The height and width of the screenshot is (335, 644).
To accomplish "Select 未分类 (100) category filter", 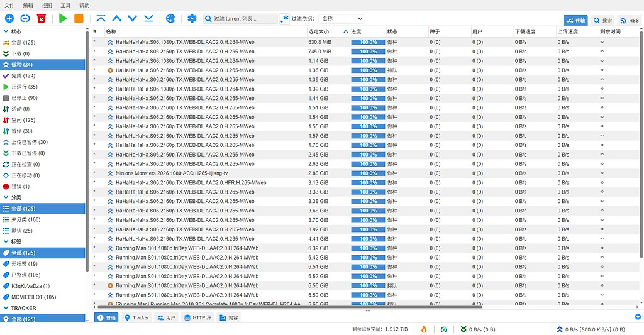I will click(x=43, y=219).
